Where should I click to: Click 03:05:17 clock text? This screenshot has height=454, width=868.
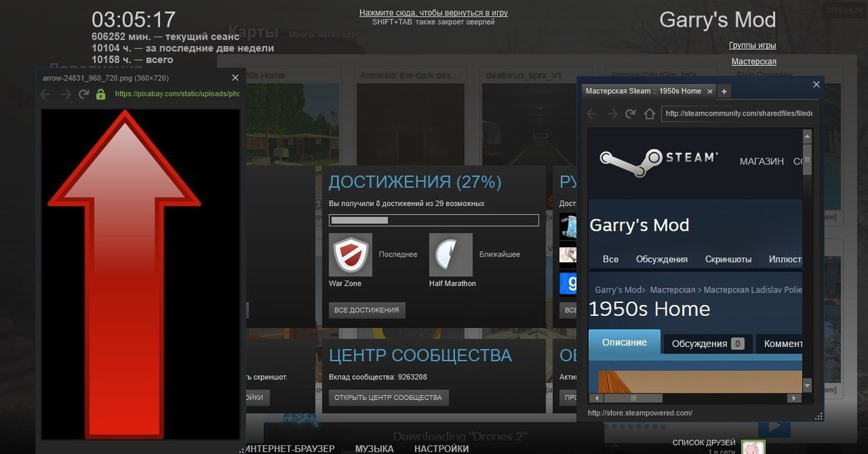coord(134,20)
